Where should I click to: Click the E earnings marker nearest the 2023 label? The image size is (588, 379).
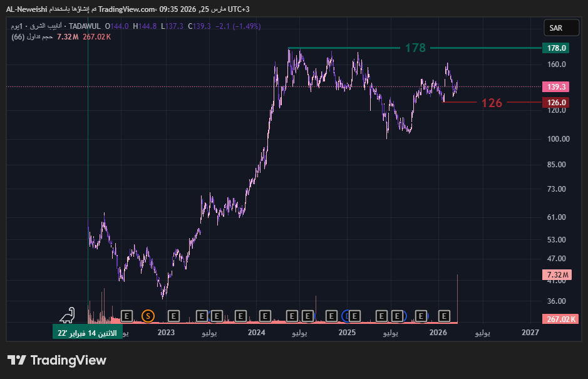coord(173,316)
